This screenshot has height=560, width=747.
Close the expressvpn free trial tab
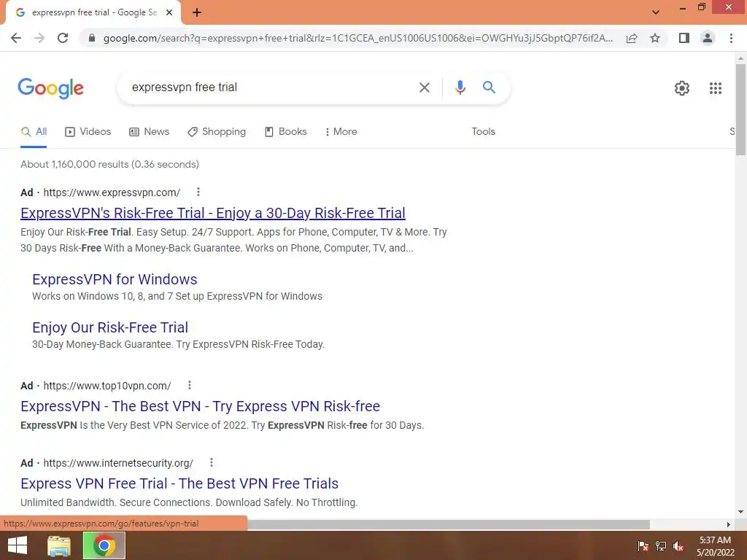(169, 13)
